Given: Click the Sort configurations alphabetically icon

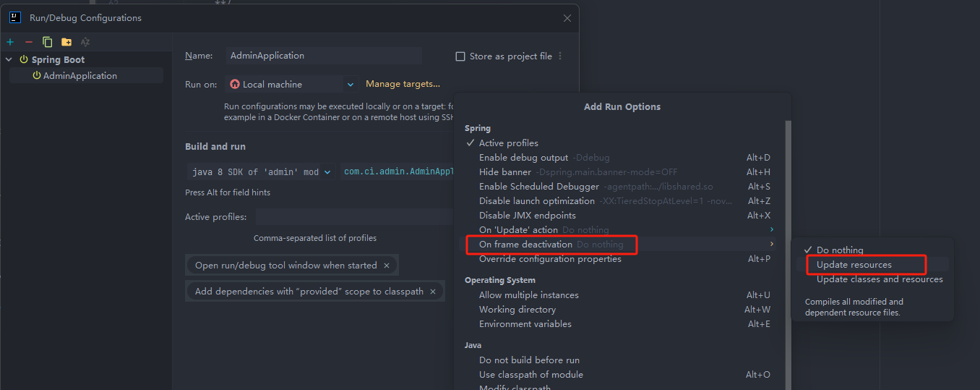Looking at the screenshot, I should 85,42.
